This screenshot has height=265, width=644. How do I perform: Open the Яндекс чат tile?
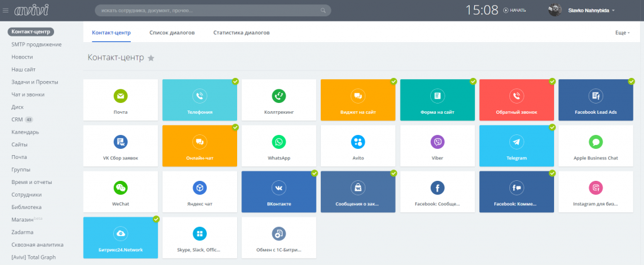[199, 192]
